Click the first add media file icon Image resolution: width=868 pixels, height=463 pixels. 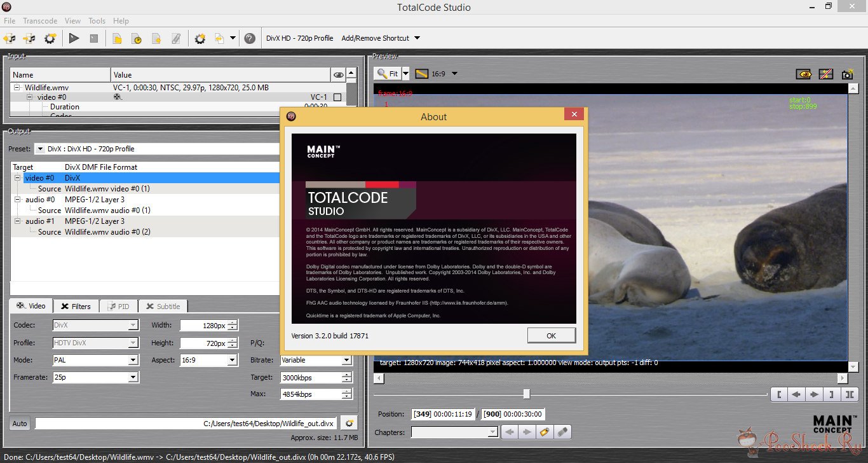pyautogui.click(x=10, y=38)
